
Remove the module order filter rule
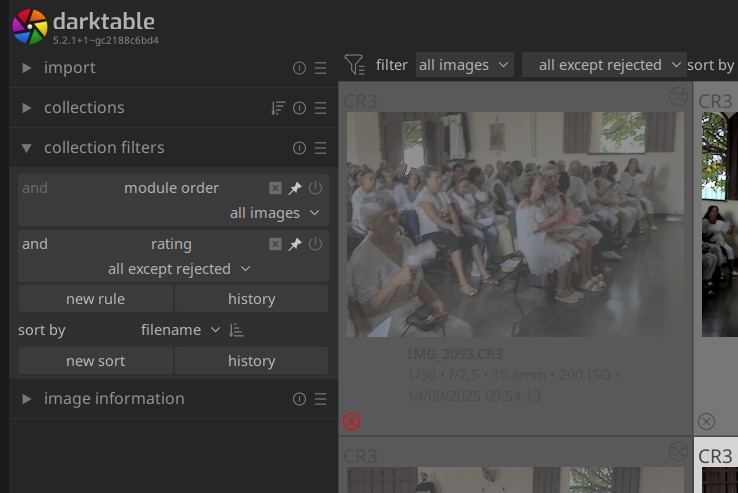coord(275,188)
